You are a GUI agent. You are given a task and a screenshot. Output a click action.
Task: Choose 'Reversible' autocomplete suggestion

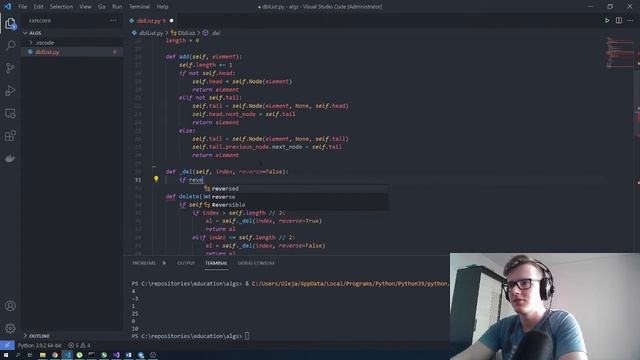(x=296, y=205)
